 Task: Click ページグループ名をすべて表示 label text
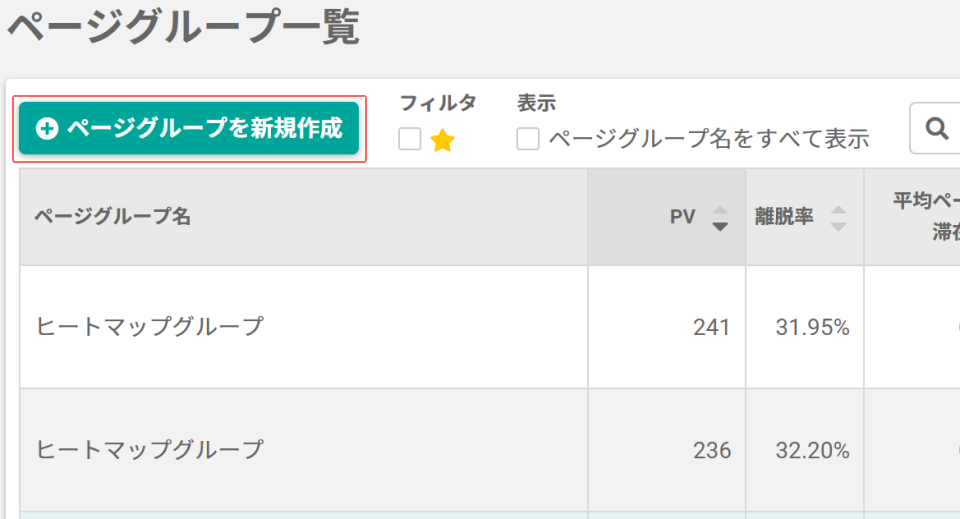[709, 139]
